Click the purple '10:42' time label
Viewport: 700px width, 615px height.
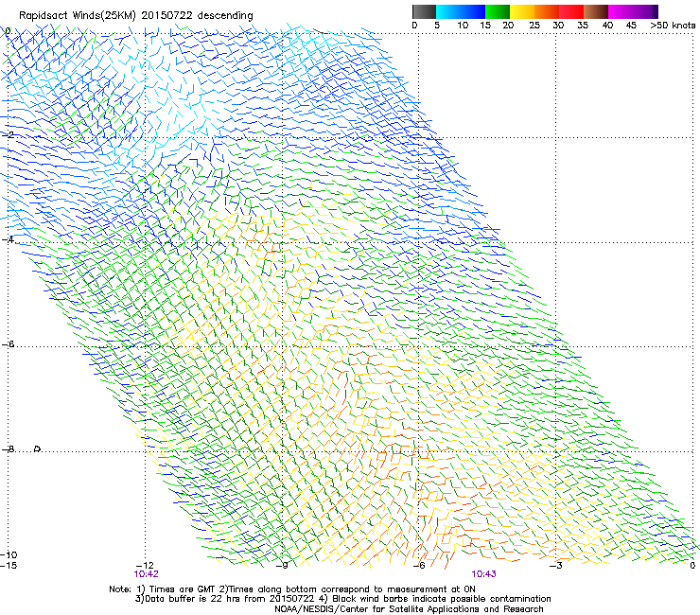click(x=146, y=574)
